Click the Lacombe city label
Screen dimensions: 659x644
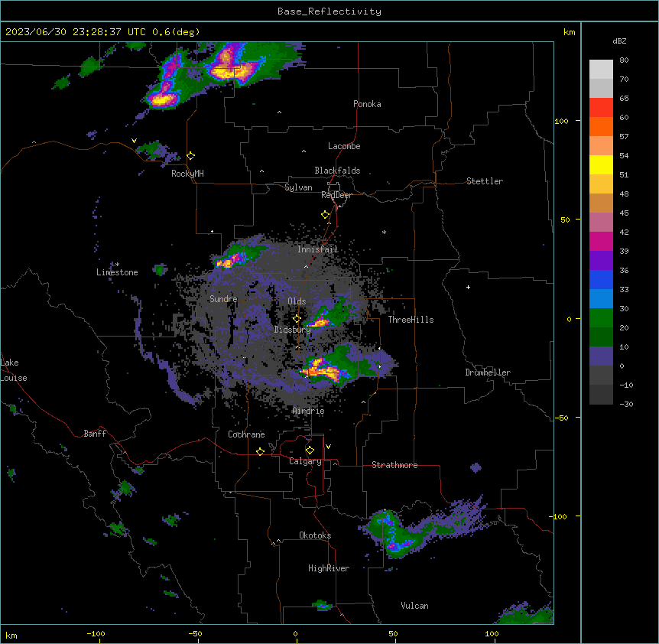click(344, 146)
